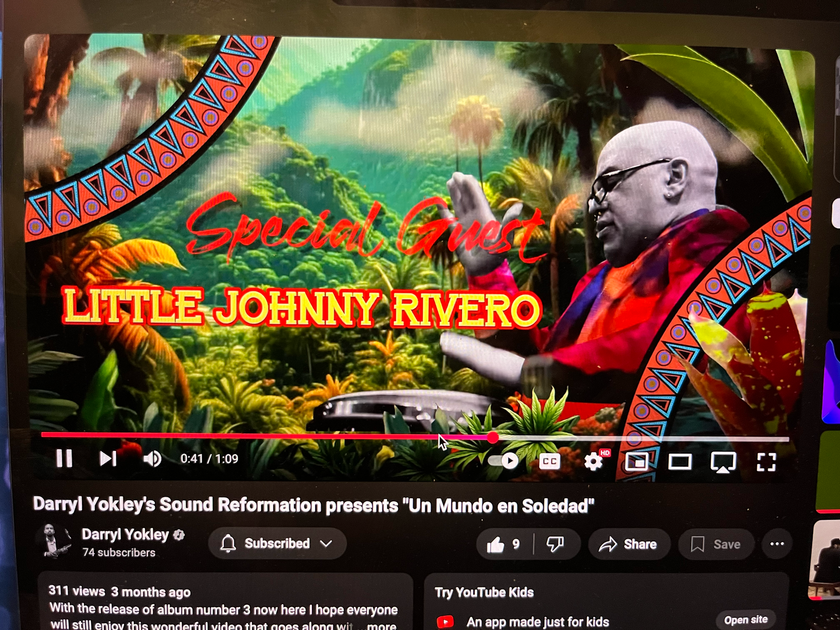Image resolution: width=840 pixels, height=630 pixels.
Task: Open the more actions three-dot menu
Action: pos(776,544)
